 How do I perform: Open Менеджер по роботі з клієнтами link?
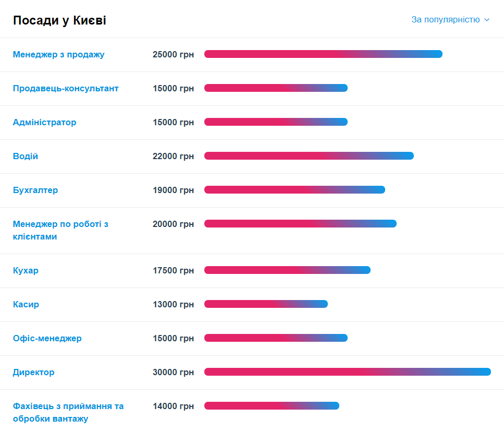click(x=60, y=230)
